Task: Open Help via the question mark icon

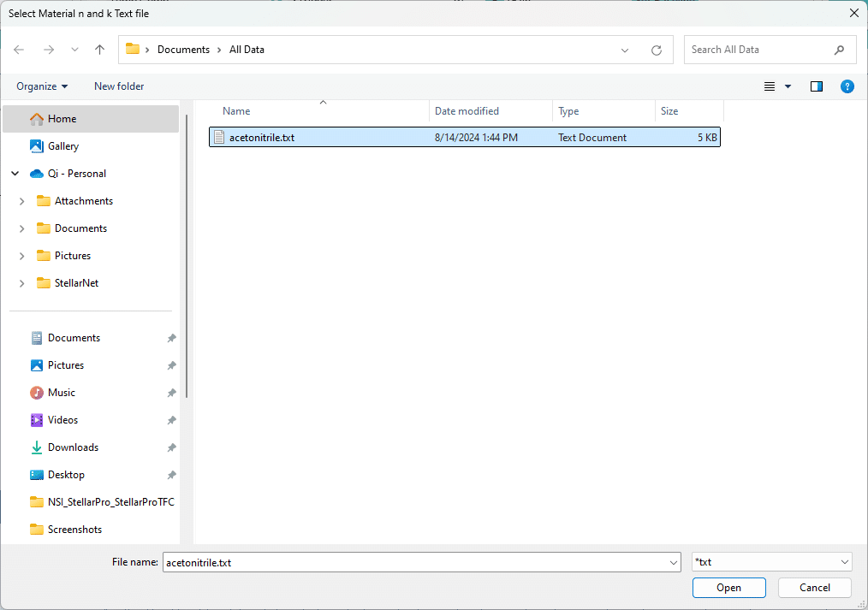Action: (847, 86)
